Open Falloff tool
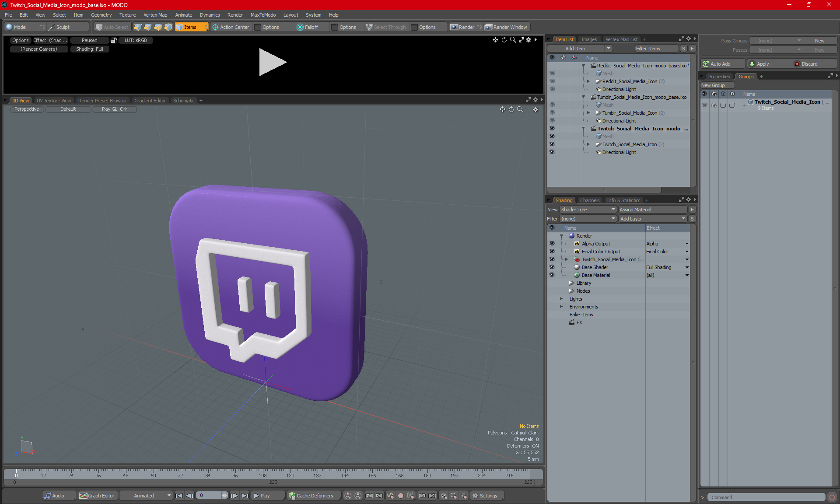Screen dimensions: 840x504 coord(308,27)
